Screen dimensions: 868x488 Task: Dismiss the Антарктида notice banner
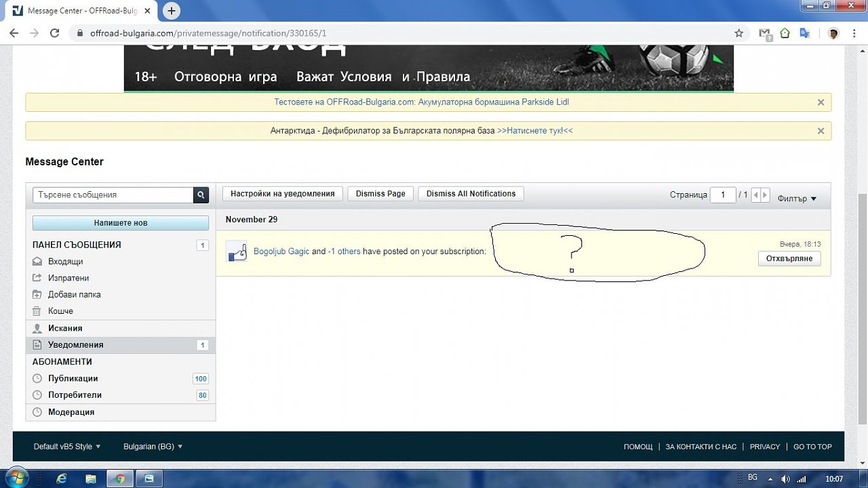click(821, 131)
